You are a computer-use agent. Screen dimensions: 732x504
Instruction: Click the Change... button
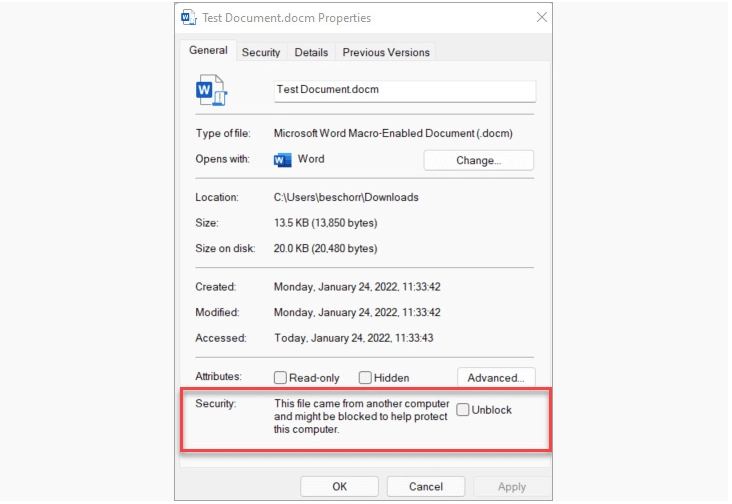click(479, 161)
